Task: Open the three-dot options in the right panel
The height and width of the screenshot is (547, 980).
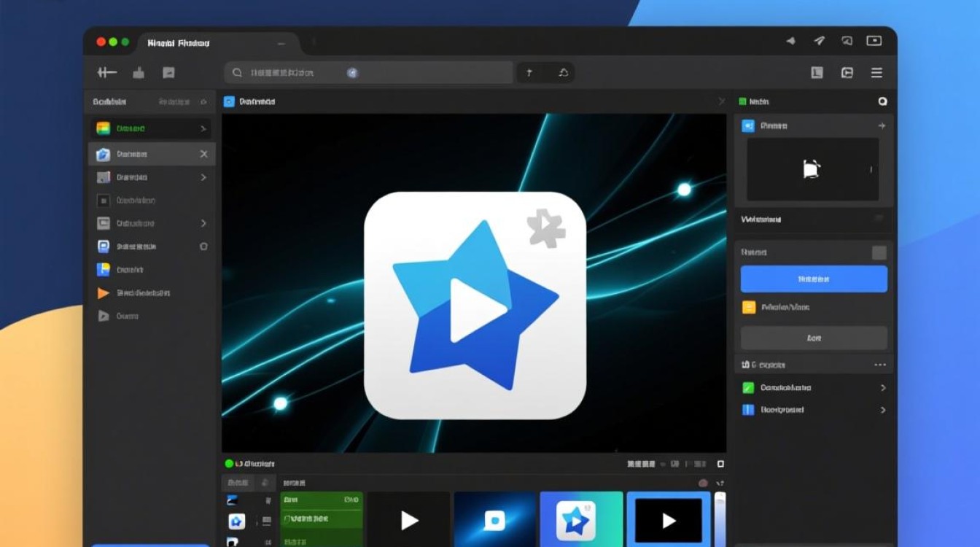Action: (879, 365)
